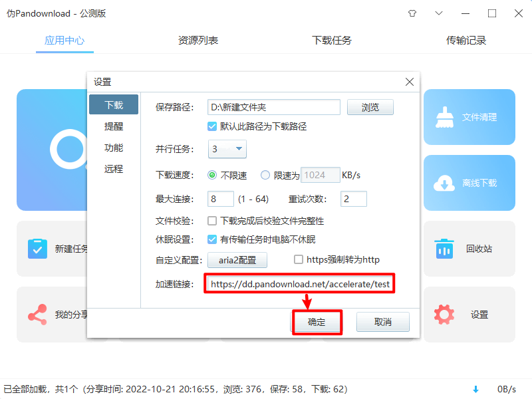
Task: Click the search magnifier tile
Action: coord(52,150)
